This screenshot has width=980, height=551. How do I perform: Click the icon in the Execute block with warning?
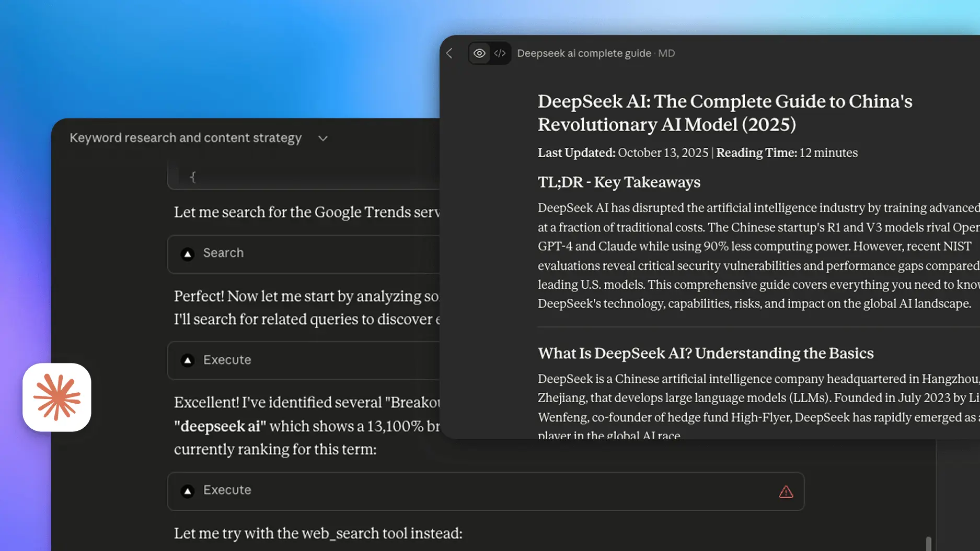coord(188,491)
